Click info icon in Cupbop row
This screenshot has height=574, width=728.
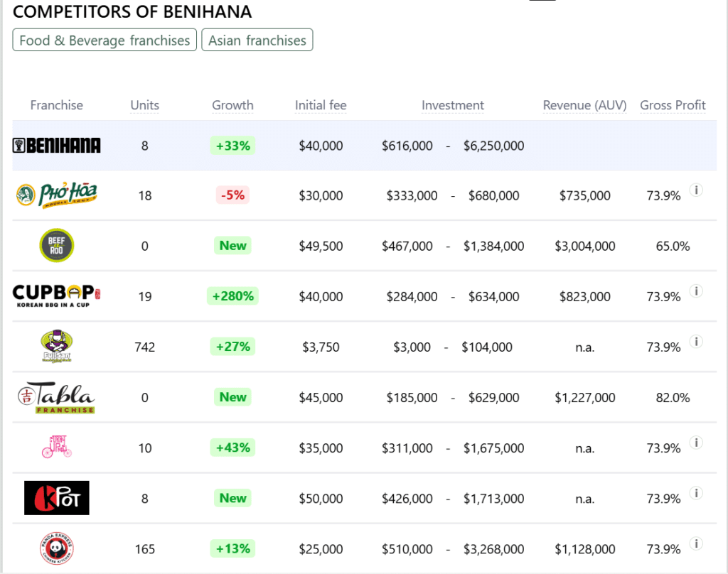click(696, 291)
